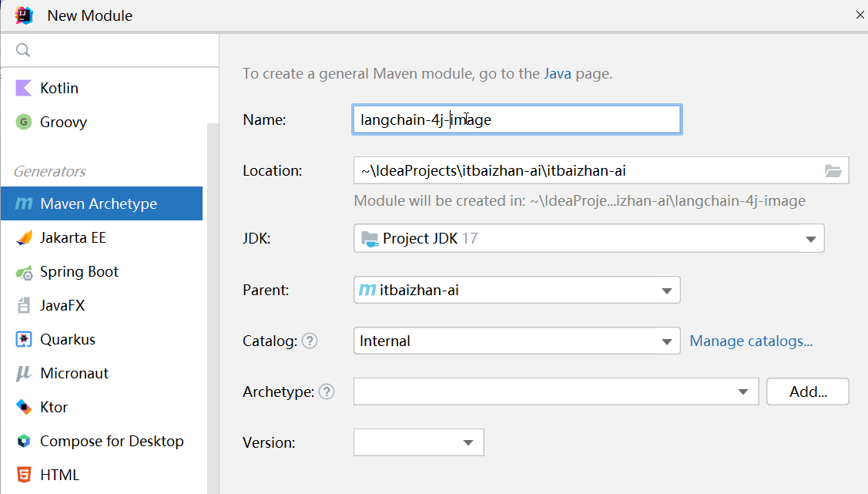Viewport: 868px width, 494px height.
Task: Select HTML generator
Action: pyautogui.click(x=102, y=476)
